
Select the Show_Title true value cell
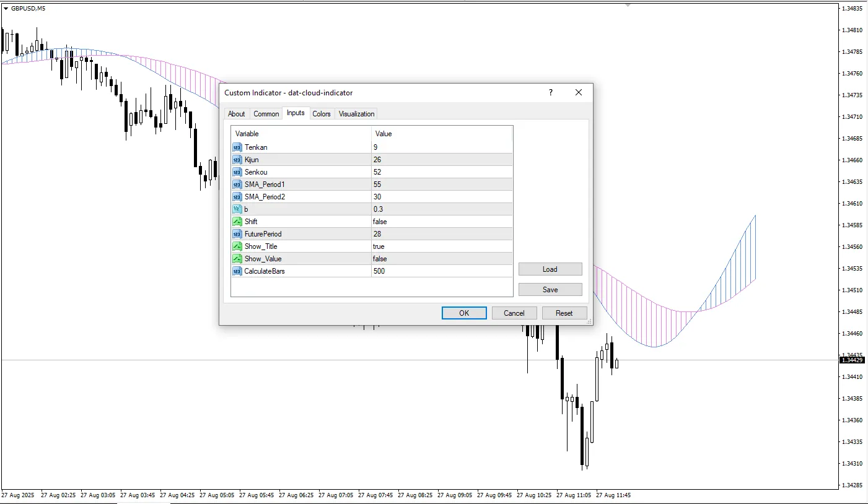(441, 246)
